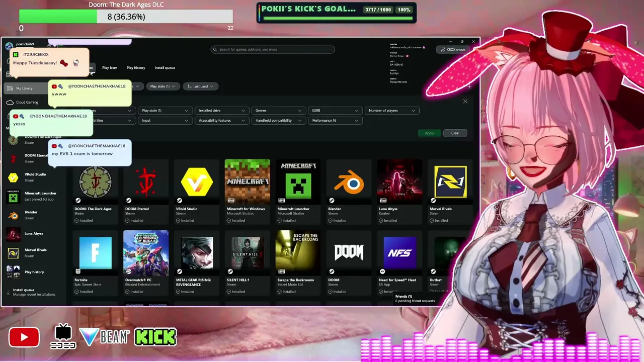Open the Last used sort dropdown

(200, 86)
